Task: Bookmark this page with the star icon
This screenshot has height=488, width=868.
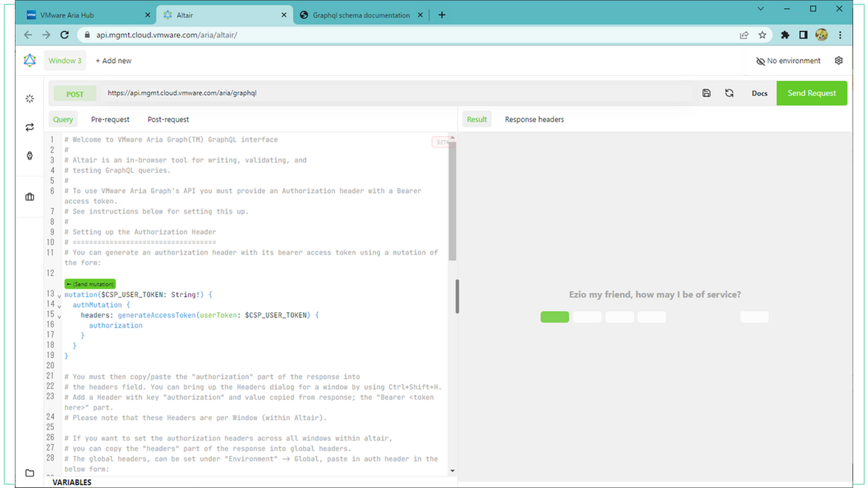Action: coord(762,35)
